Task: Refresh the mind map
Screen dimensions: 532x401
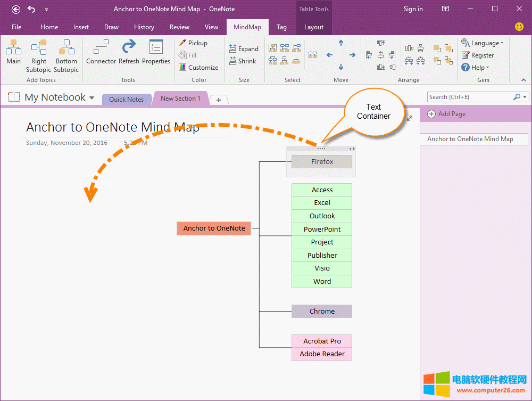Action: 129,53
